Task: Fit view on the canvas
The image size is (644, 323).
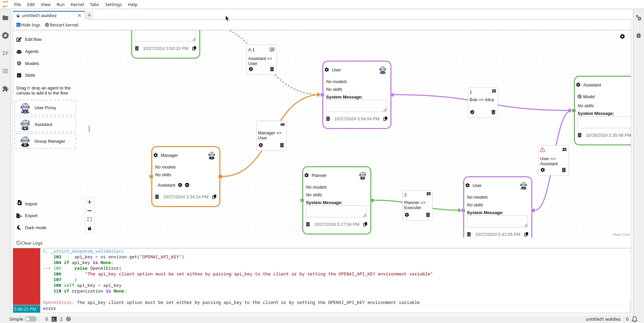Action: point(90,219)
